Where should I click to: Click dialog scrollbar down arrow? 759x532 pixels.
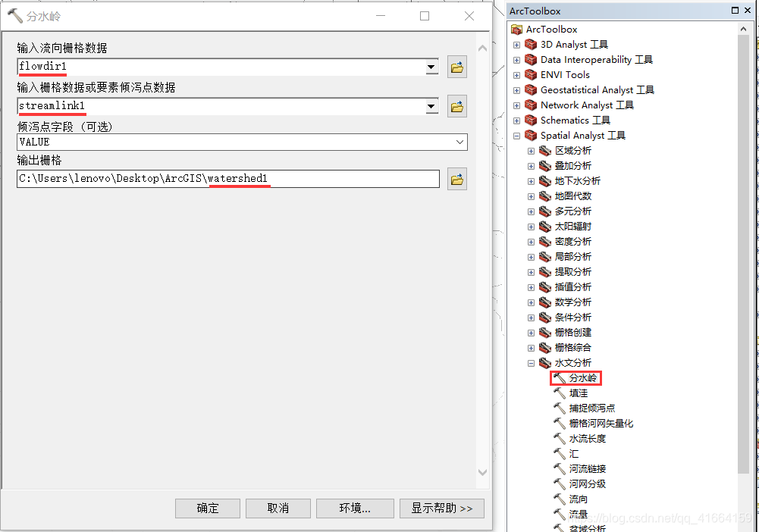(482, 473)
